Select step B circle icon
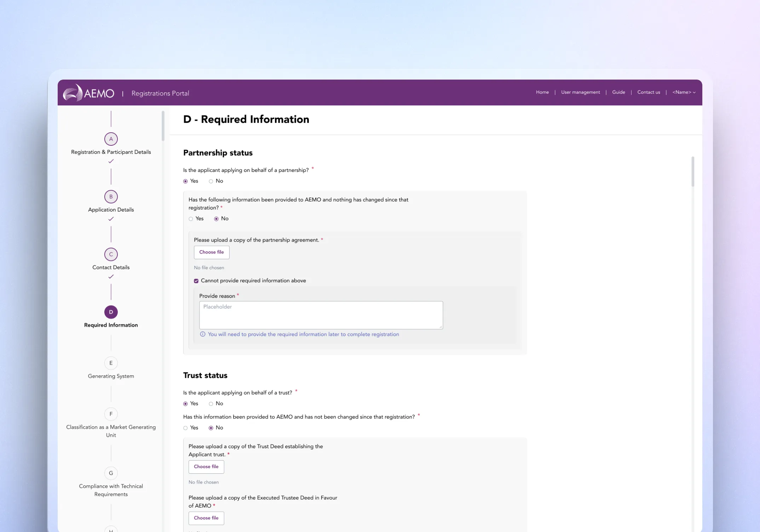The image size is (760, 532). click(x=111, y=197)
